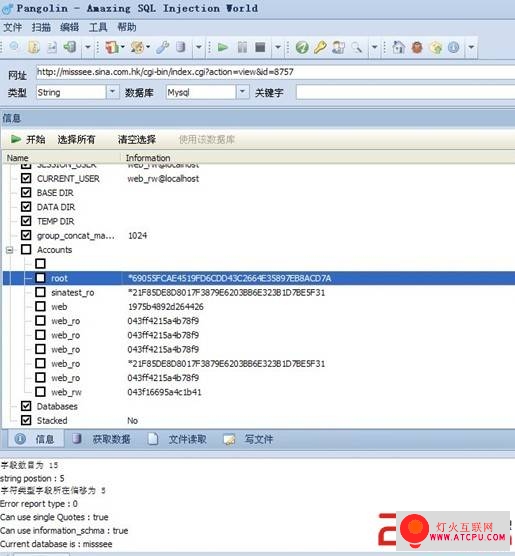Image resolution: width=515 pixels, height=556 pixels.
Task: Uncheck the CURRENT_USER checkbox
Action: pos(26,178)
